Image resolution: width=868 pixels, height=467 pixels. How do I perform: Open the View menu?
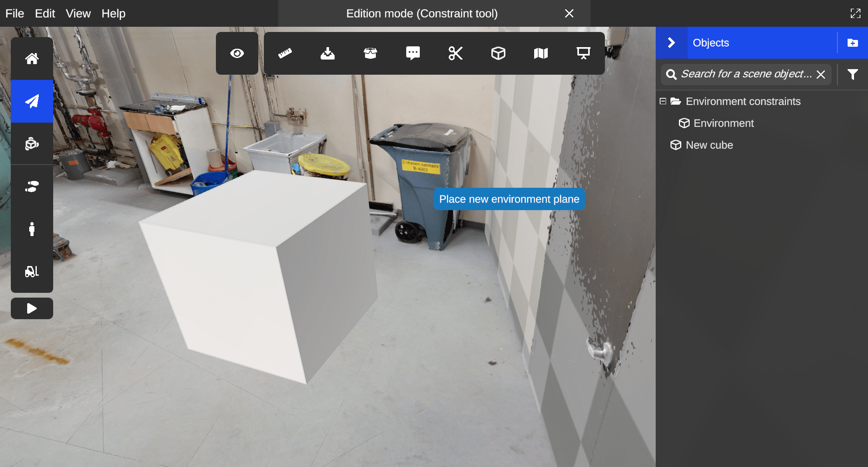[78, 13]
